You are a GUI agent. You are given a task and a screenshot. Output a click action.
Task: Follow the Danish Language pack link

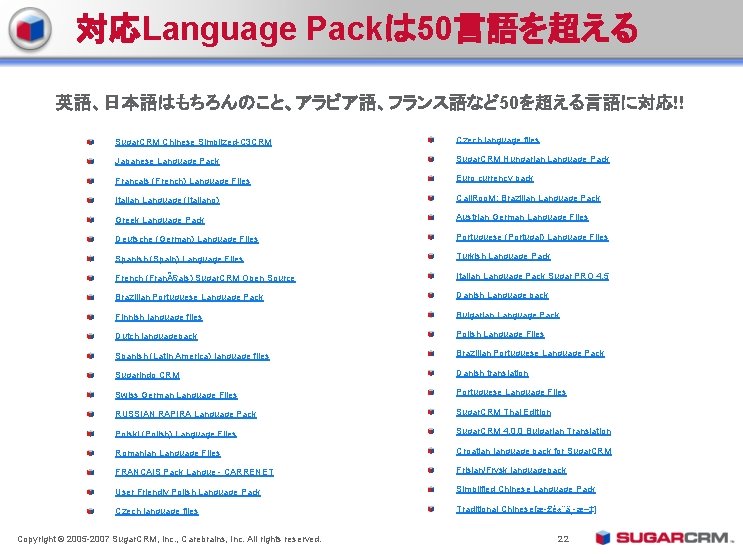[502, 295]
